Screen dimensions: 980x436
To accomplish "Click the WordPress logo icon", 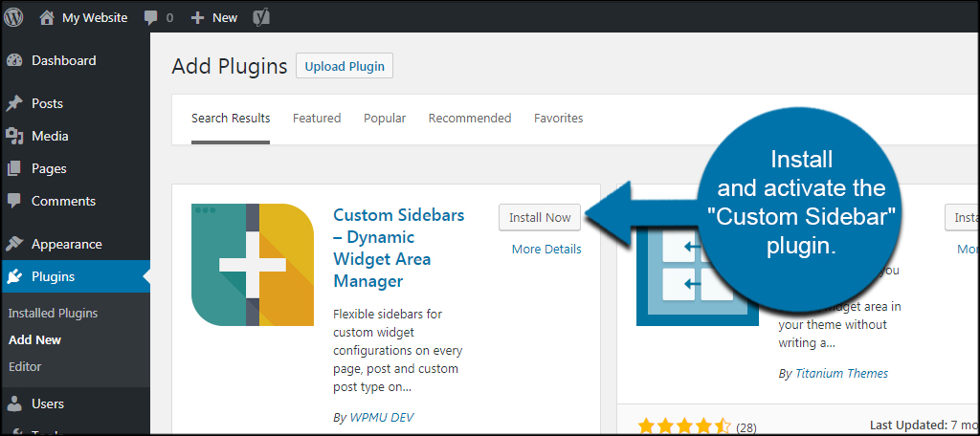I will click(13, 17).
